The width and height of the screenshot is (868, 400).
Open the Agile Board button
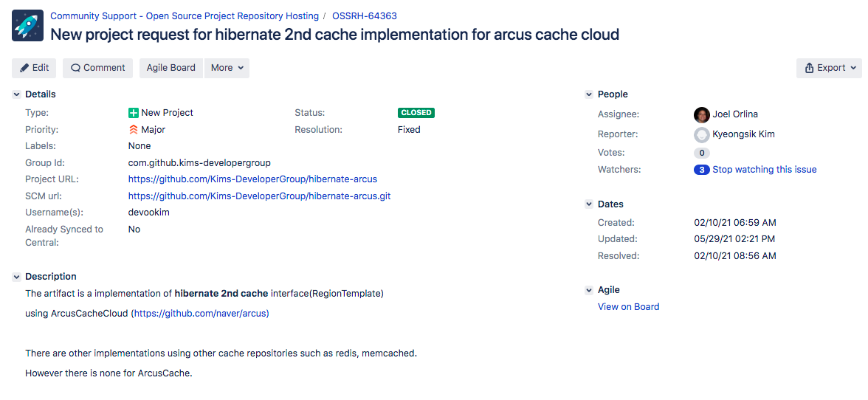click(x=171, y=68)
